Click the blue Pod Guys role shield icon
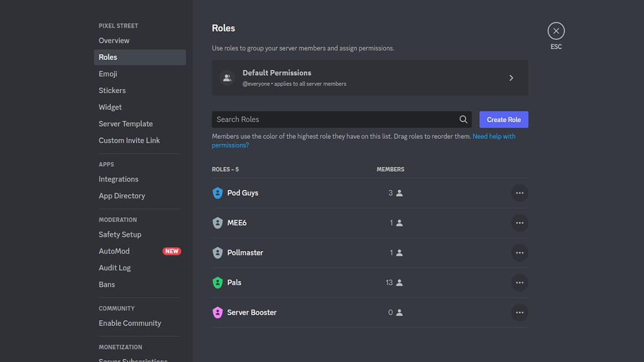Viewport: 644px width, 362px height. [x=217, y=193]
